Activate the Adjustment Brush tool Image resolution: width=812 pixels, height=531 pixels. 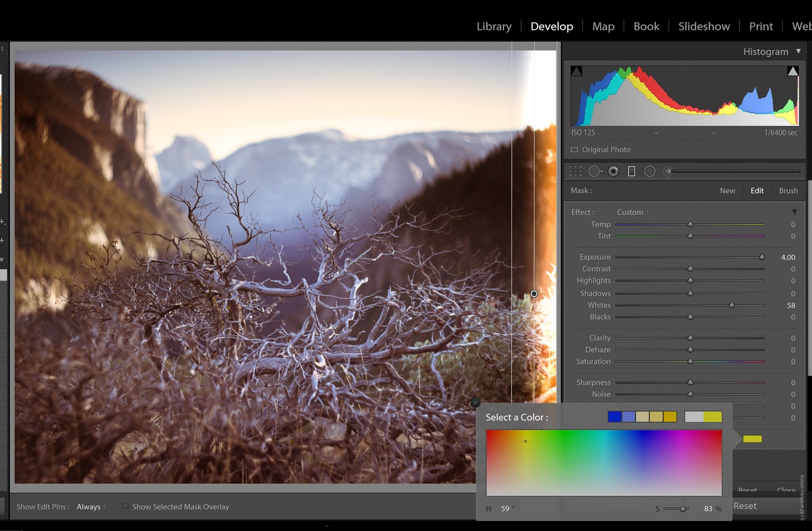pos(668,171)
